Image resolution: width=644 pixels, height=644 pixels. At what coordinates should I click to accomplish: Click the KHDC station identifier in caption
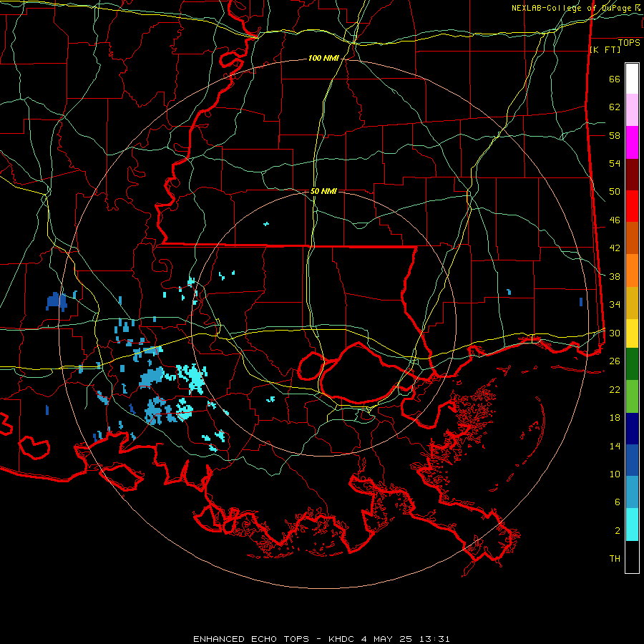click(343, 639)
